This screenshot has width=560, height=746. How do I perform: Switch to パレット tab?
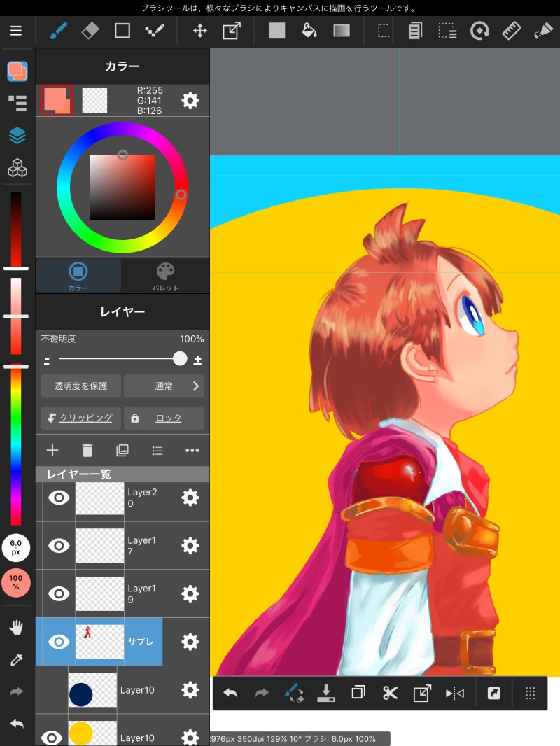click(x=166, y=276)
